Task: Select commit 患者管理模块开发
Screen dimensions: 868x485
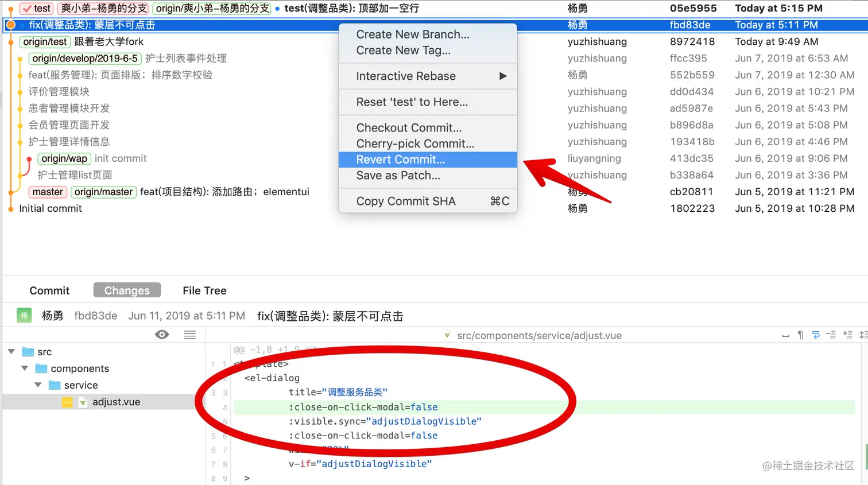Action: 69,108
